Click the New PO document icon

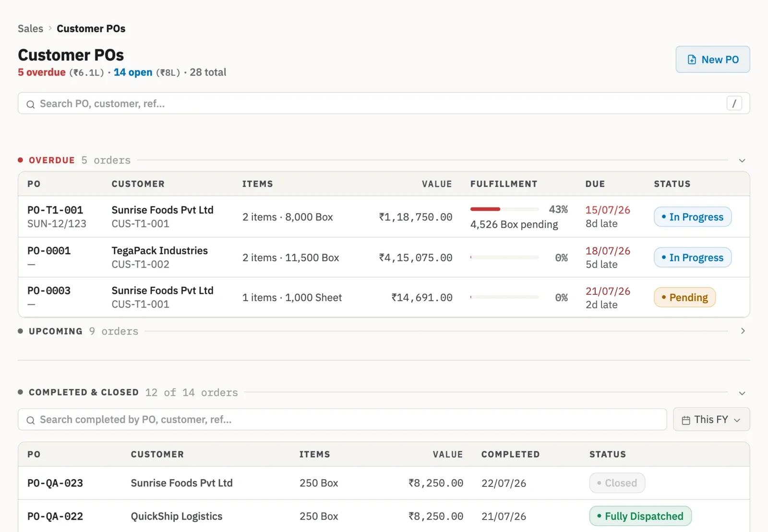[x=692, y=60]
